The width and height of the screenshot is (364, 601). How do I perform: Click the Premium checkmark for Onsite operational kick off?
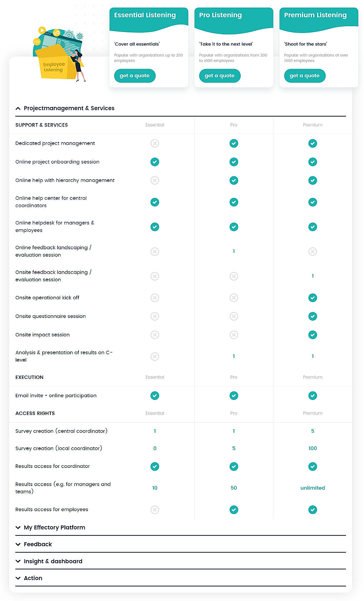click(313, 298)
